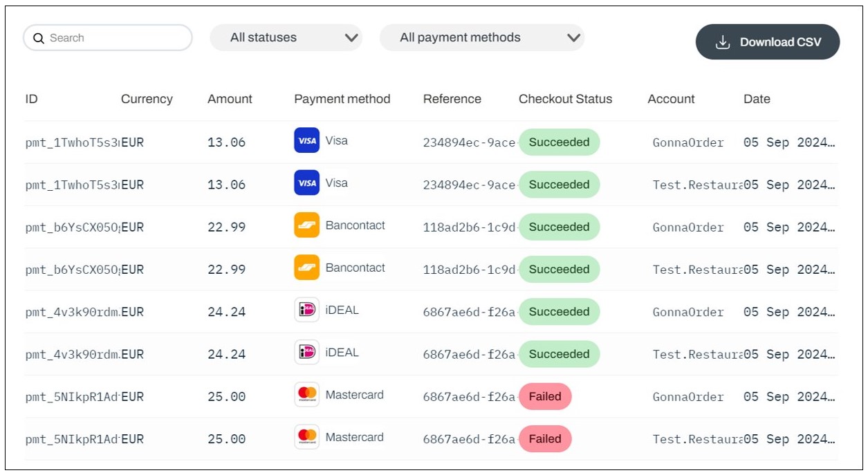Click EUR currency in the GonnaOrder Bancontact row
Viewport: 868px width, 475px height.
point(133,227)
